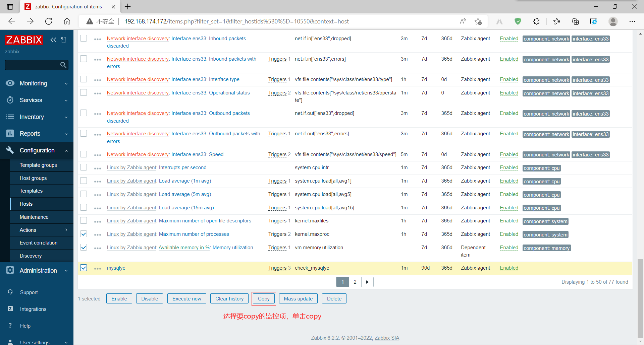Collapse the Configuration menu chevron
This screenshot has width=644, height=345.
66,151
